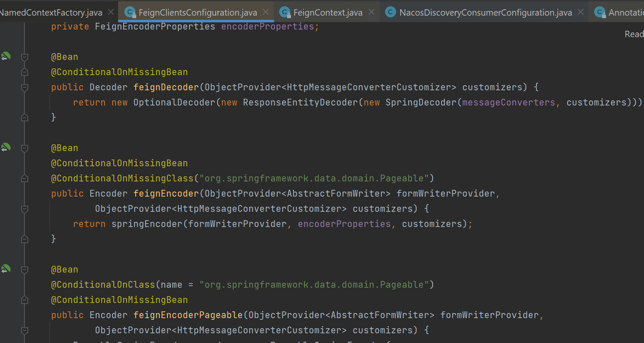The image size is (644, 343).
Task: Click encoderProperties argument in springEncoder call
Action: [x=344, y=224]
